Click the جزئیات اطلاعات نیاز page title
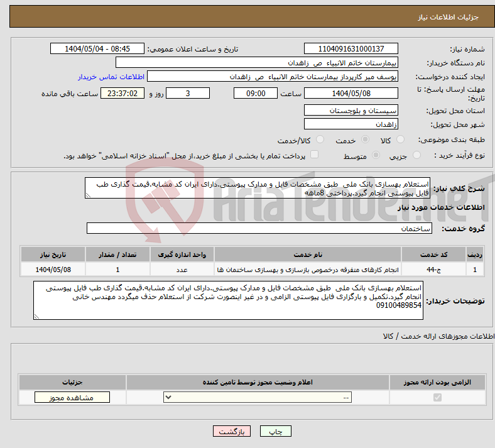This screenshot has width=495, height=448. pyautogui.click(x=449, y=17)
